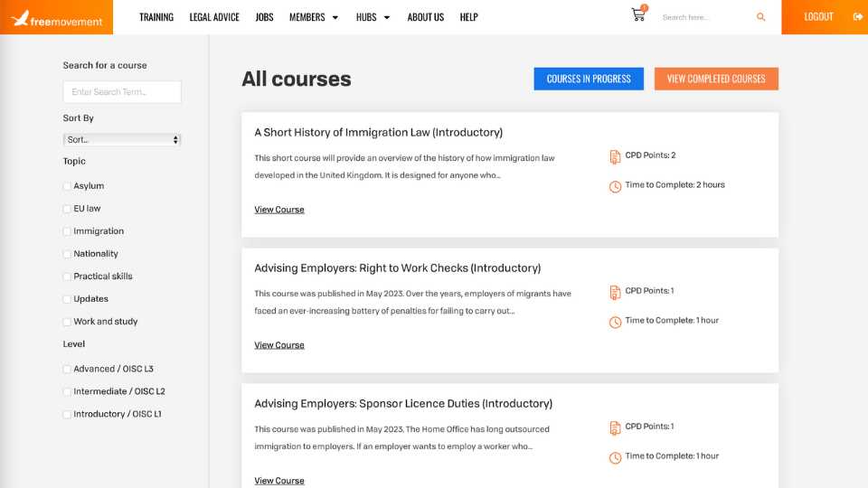Expand the Members menu
The image size is (868, 488).
pos(314,17)
